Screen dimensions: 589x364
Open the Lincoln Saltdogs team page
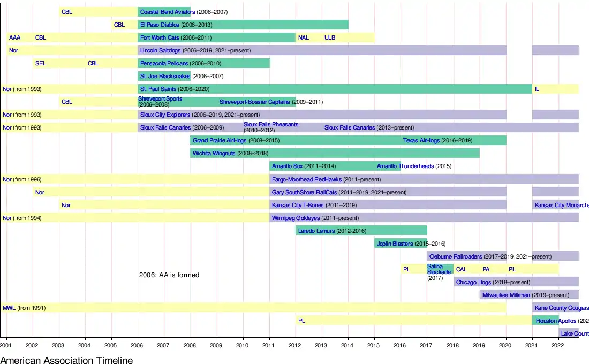(x=161, y=50)
